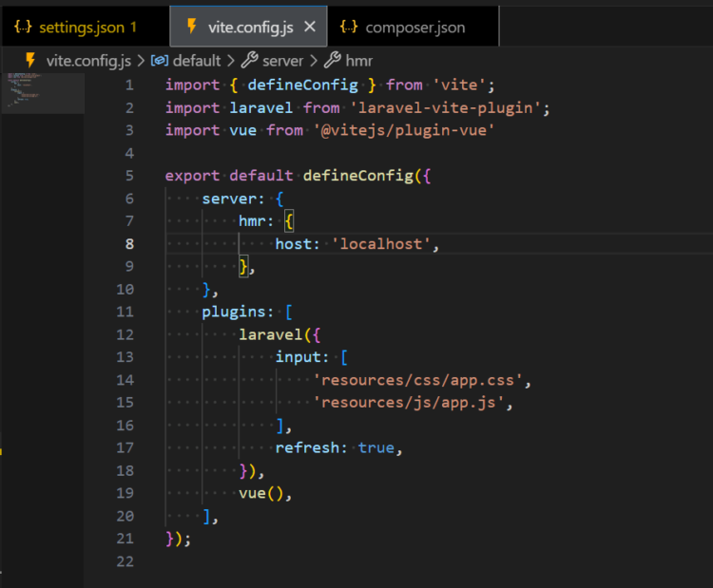
Task: Click the wrench icon before hmr
Action: (x=333, y=60)
